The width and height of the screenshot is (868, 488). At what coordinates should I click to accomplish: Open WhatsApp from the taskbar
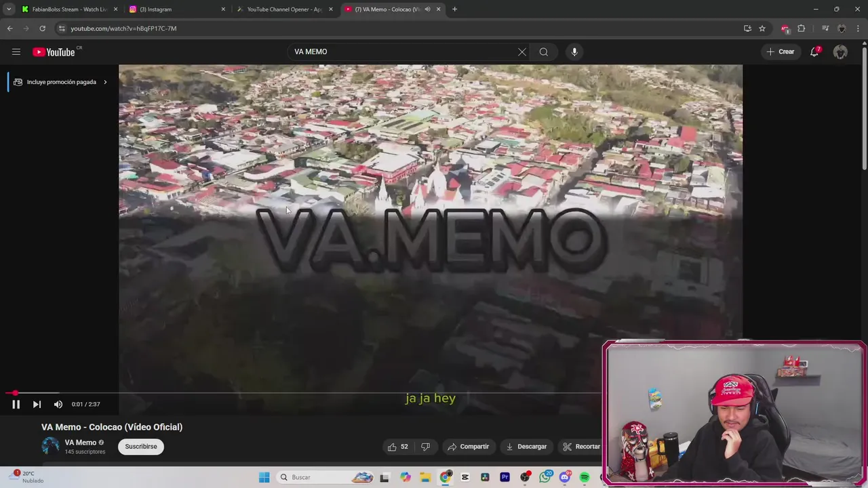[x=545, y=477]
